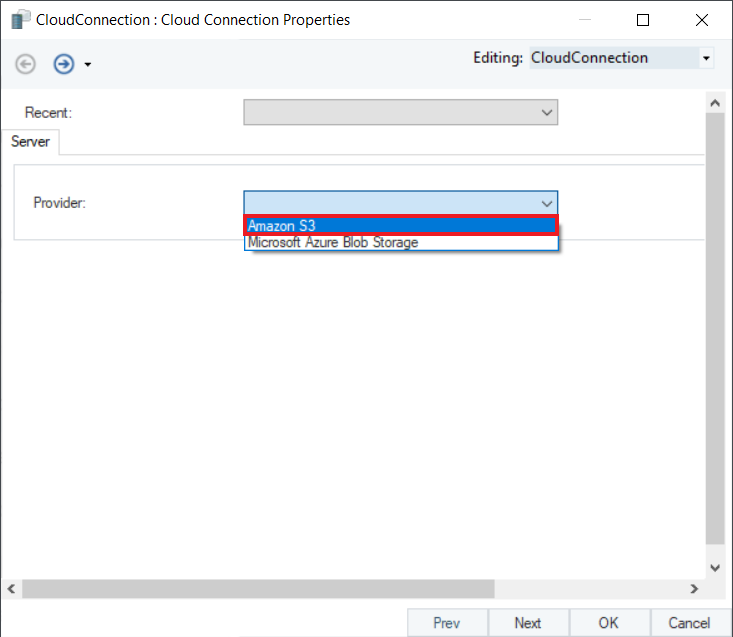
Task: Click the horizontal scrollbar left arrow
Action: 12,589
